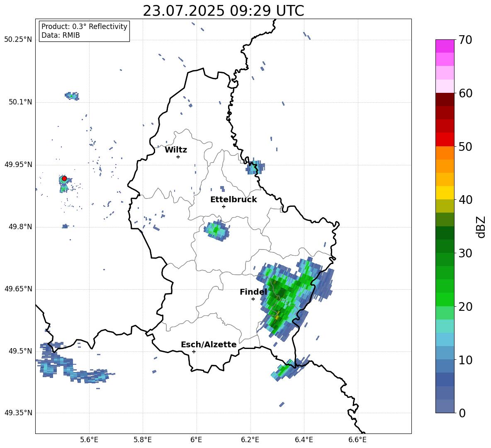
Task: Click the Product: 0.3° Reflectivity text
Action: [x=84, y=27]
